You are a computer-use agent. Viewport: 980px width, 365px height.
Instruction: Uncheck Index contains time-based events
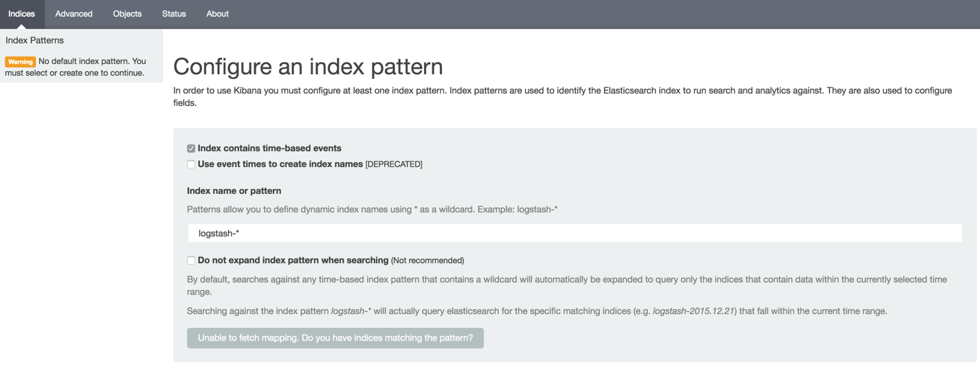[191, 148]
